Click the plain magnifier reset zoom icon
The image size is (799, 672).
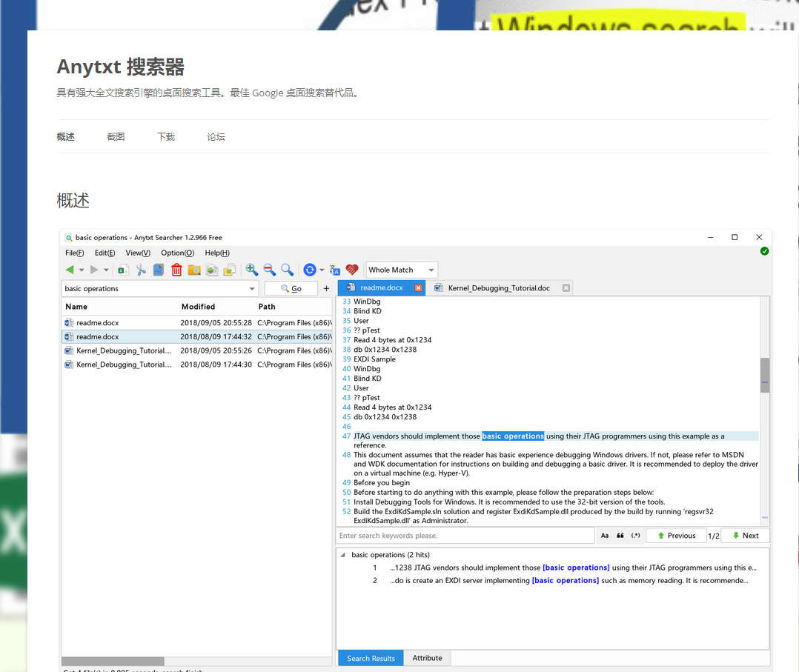point(288,270)
